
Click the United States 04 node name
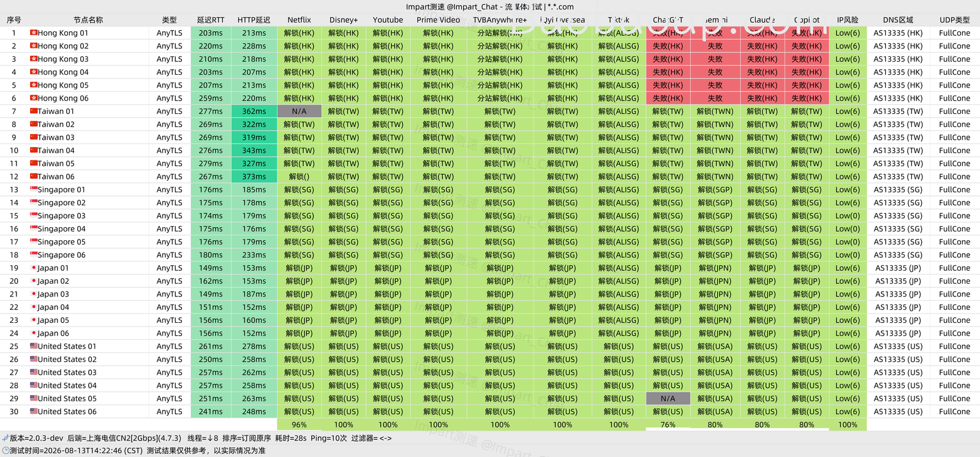coord(67,385)
